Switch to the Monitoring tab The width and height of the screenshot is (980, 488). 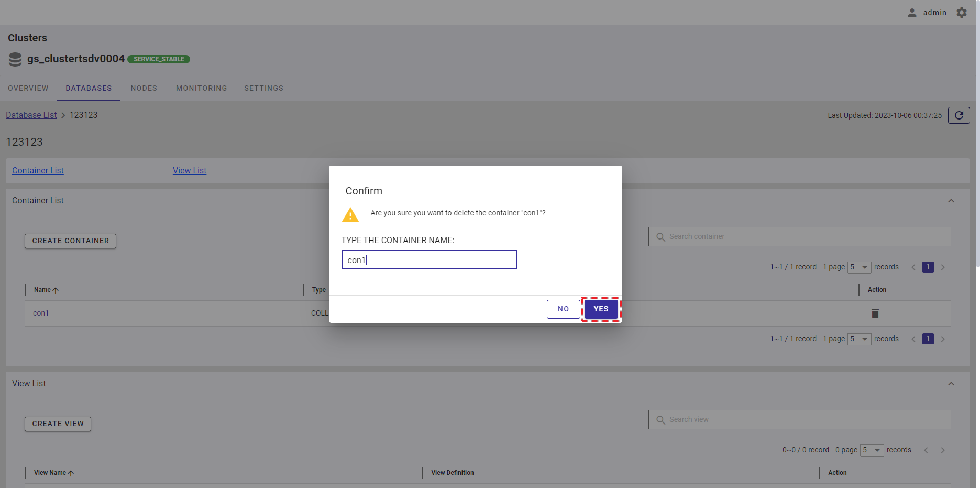click(201, 88)
